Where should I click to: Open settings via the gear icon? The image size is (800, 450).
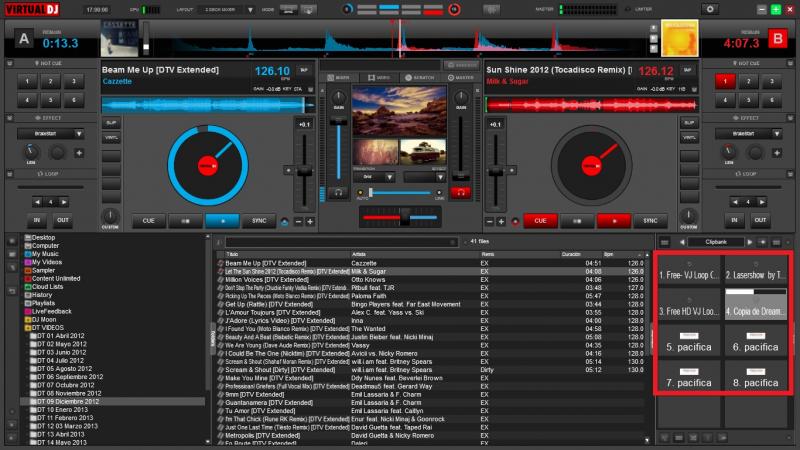710,9
